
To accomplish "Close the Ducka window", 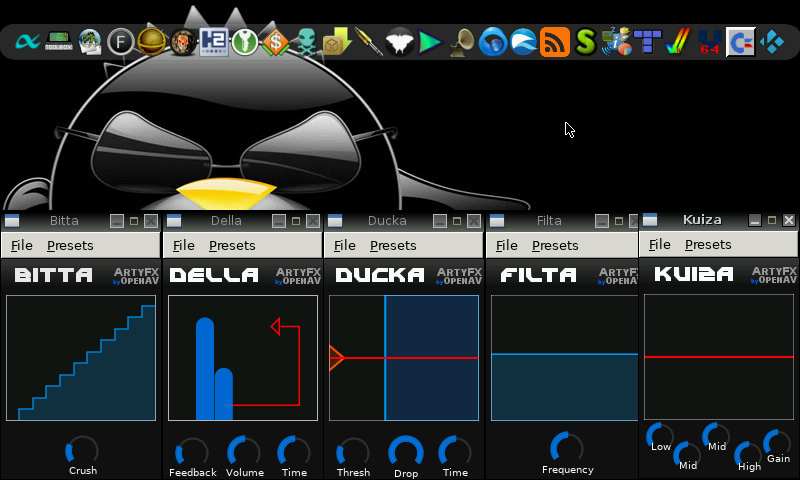I will [474, 221].
